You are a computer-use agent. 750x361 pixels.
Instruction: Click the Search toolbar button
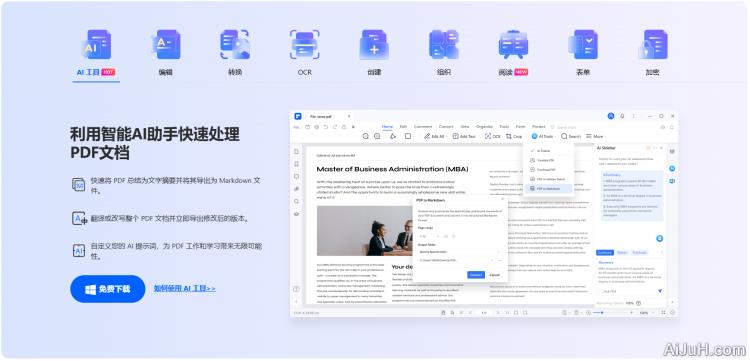point(571,136)
